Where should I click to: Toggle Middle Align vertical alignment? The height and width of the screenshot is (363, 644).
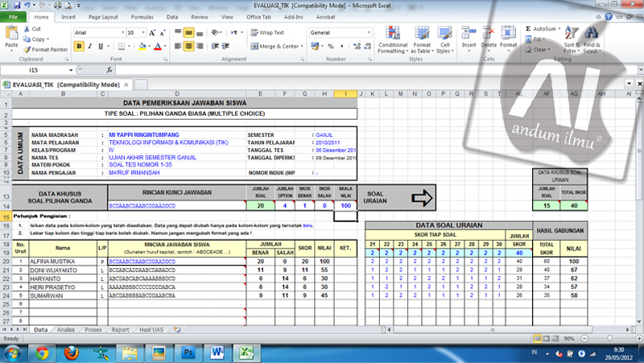pyautogui.click(x=188, y=32)
